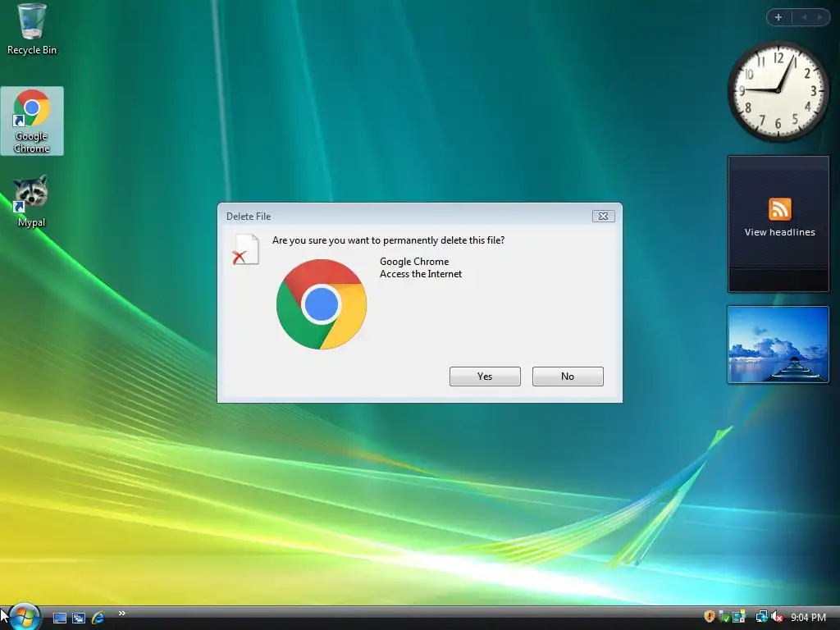Open Windows Sidebar tray icon
The width and height of the screenshot is (840, 630).
pyautogui.click(x=739, y=617)
